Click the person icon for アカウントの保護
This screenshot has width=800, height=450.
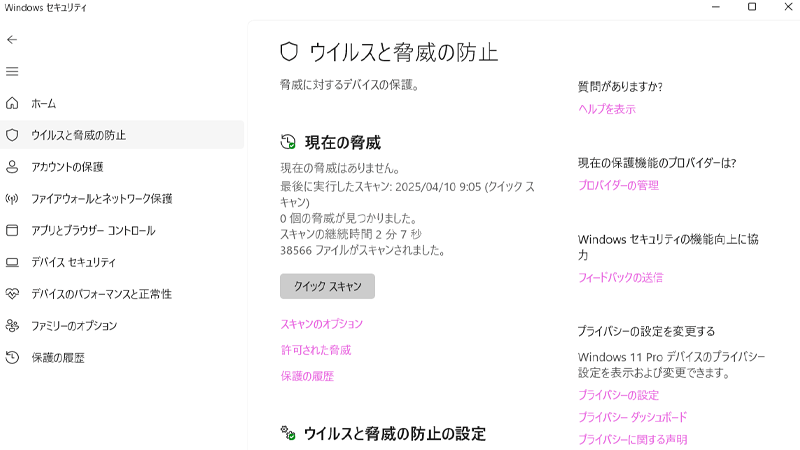(x=12, y=167)
